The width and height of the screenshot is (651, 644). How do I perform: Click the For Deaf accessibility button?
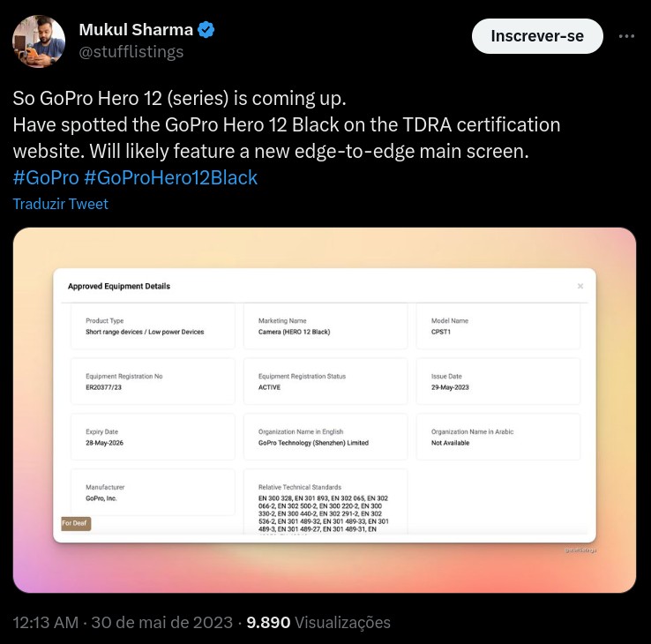pyautogui.click(x=75, y=523)
